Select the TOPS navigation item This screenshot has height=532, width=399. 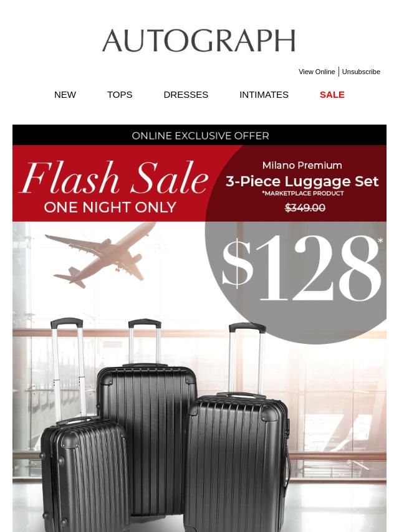click(x=120, y=95)
